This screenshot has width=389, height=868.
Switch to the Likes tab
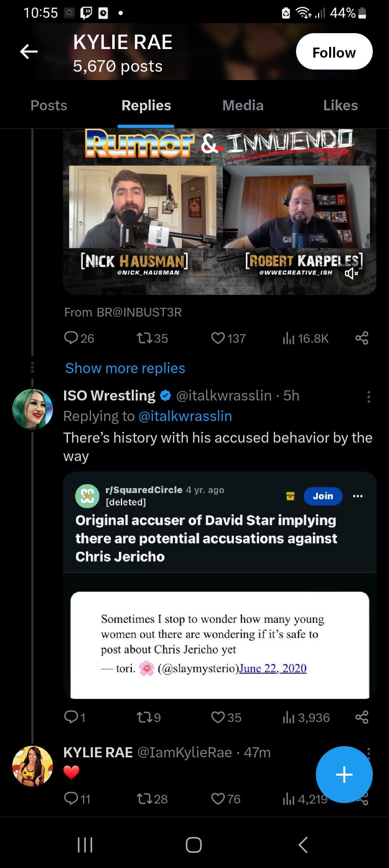click(x=340, y=105)
